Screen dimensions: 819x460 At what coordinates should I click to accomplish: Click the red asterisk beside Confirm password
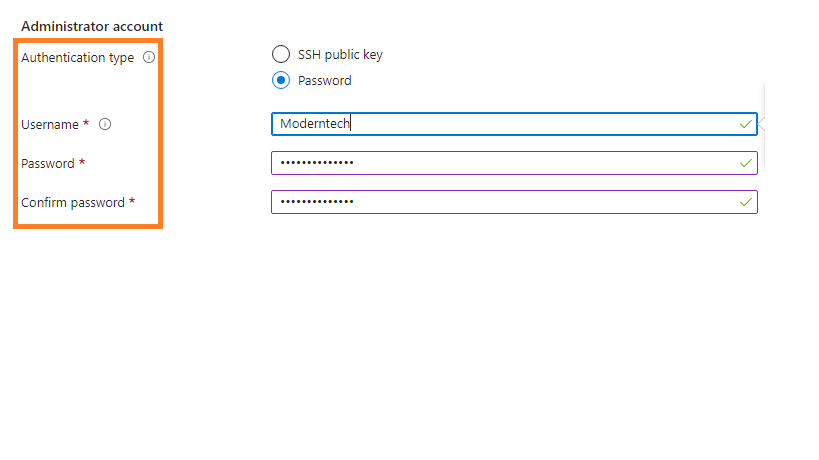click(132, 202)
